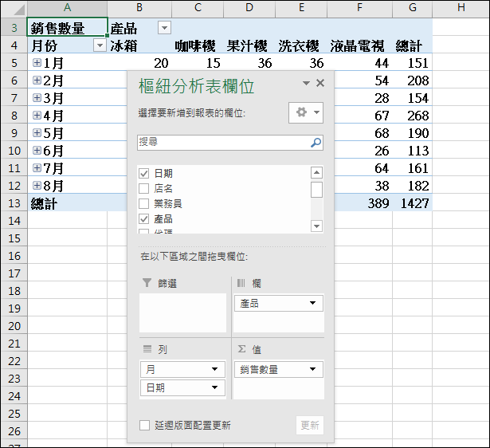
Task: Expand the 1月 row group
Action: (x=37, y=63)
